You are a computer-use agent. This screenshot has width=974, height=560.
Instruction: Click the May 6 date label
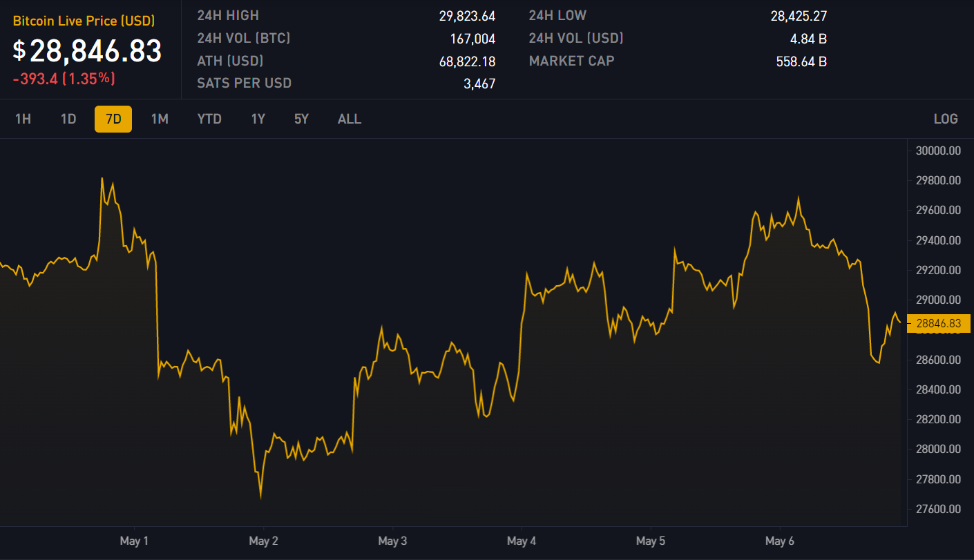pos(779,541)
